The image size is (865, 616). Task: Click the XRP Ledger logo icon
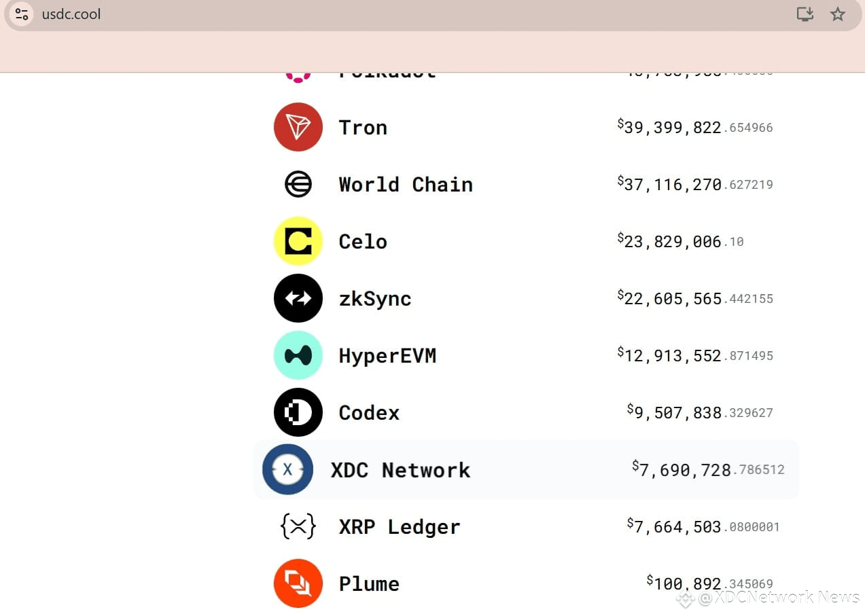click(298, 526)
